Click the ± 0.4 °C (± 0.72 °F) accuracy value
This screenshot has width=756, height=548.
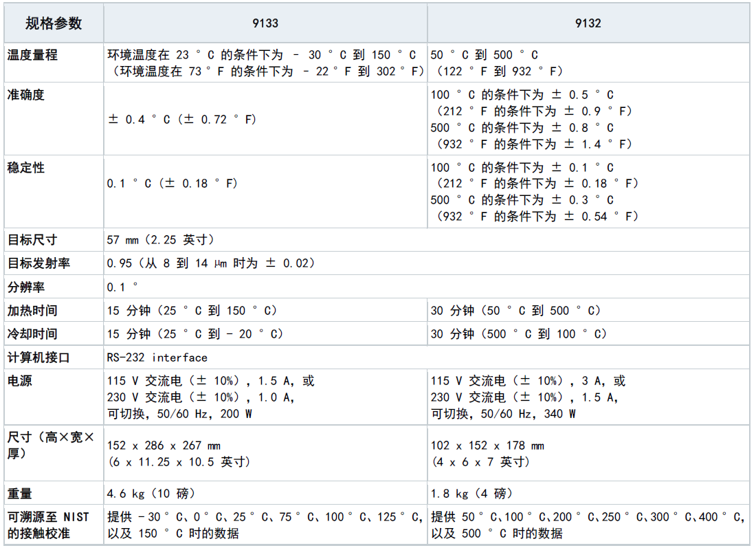[x=182, y=119]
